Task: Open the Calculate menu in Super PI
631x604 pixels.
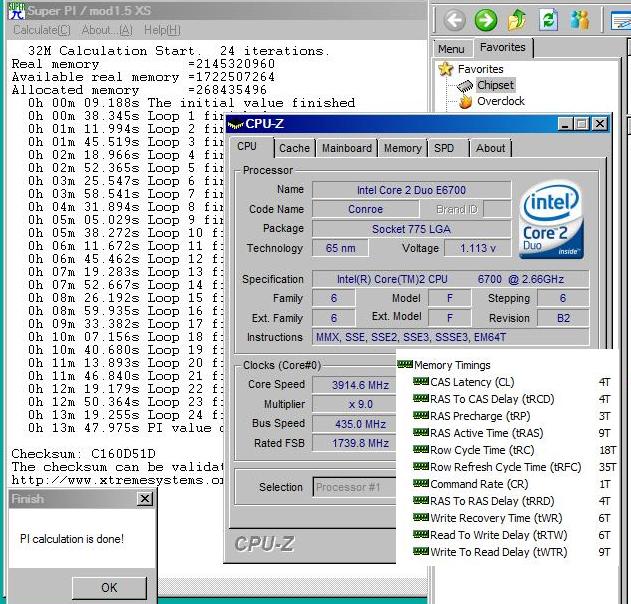Action: [x=42, y=30]
